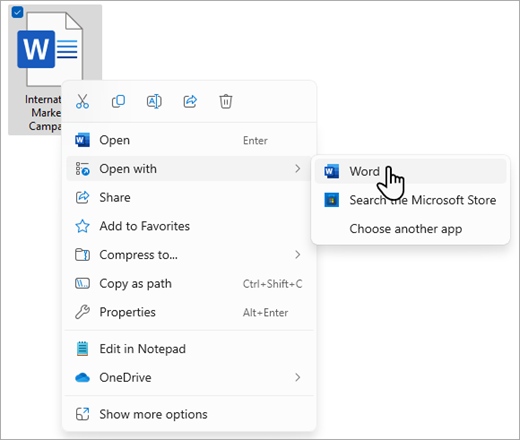This screenshot has width=520, height=440.
Task: Expand the Compress to submenu arrow
Action: [x=298, y=255]
